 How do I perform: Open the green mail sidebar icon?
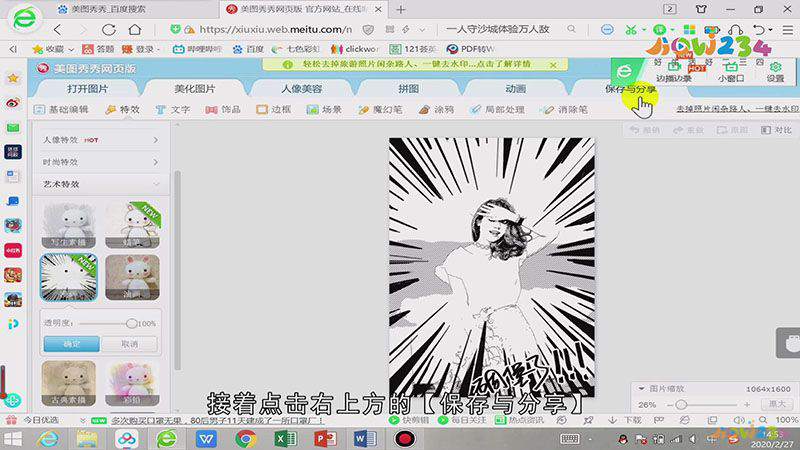13,128
